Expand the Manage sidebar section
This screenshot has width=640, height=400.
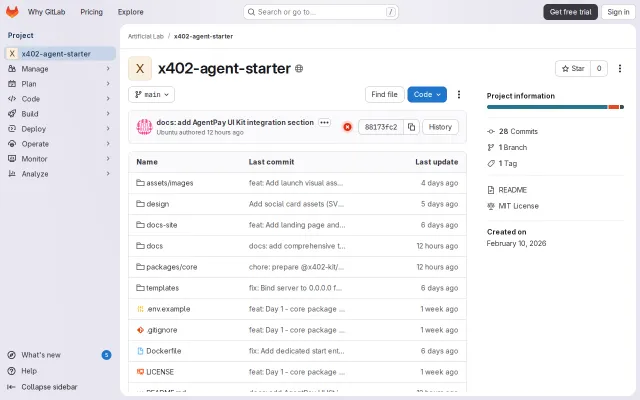59,69
